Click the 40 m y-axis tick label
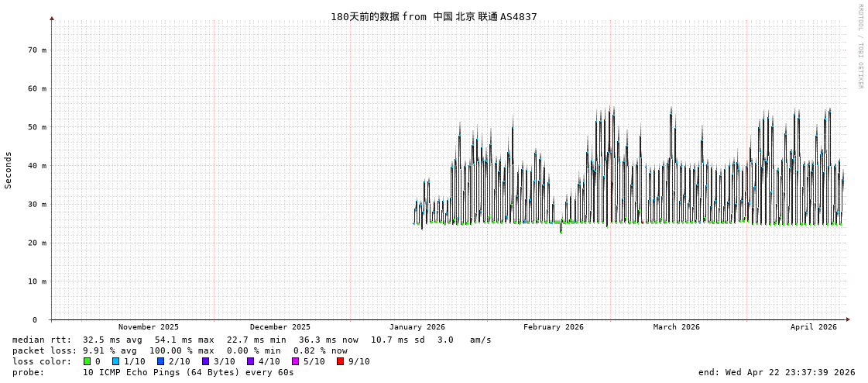 [36, 166]
